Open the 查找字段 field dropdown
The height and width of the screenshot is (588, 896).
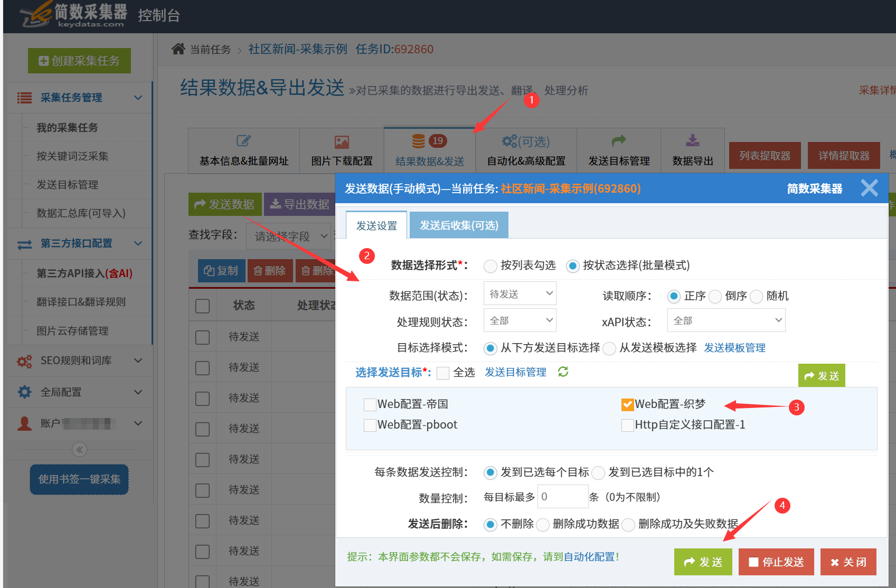[288, 236]
